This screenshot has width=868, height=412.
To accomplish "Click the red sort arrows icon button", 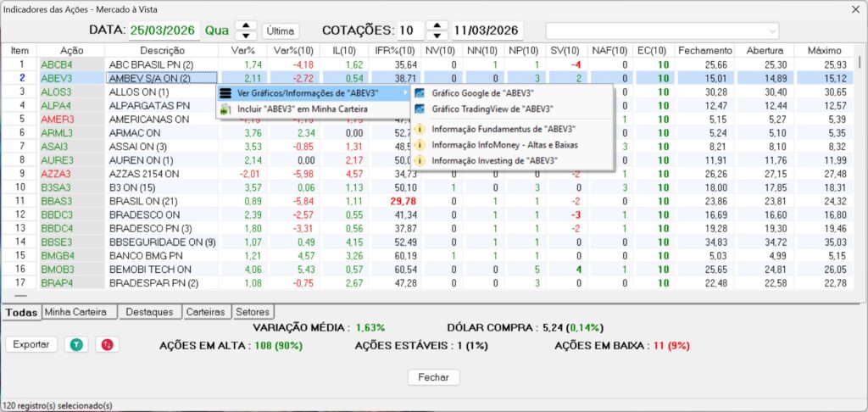I will [x=108, y=344].
